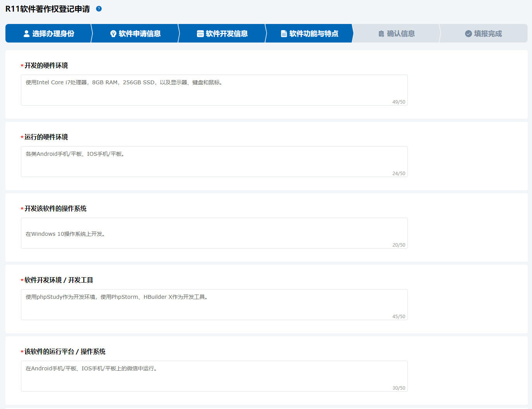Select the 填报完成 step label
Screen dimensions: 532x409
[x=488, y=34]
